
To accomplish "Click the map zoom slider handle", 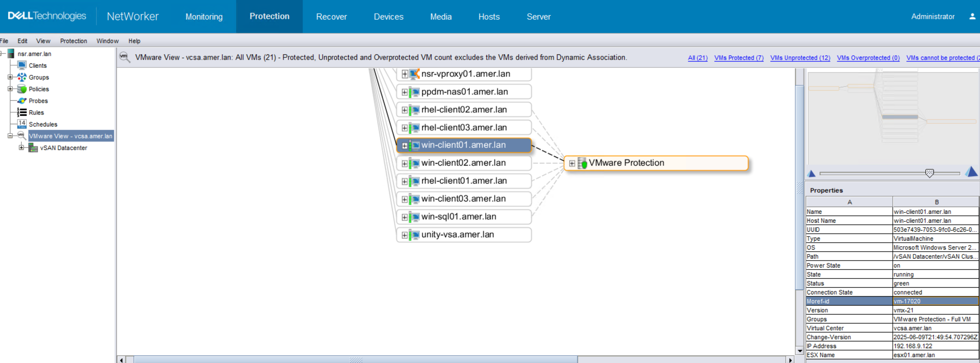I will coord(930,173).
